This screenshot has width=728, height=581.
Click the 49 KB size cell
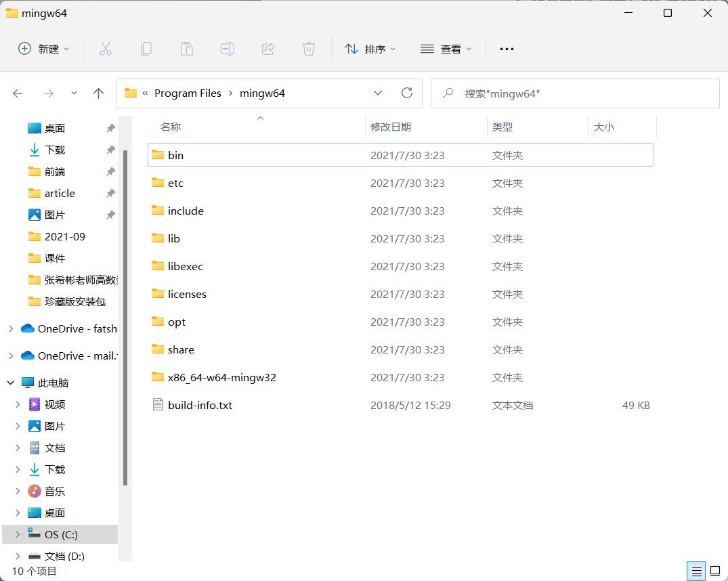[636, 405]
